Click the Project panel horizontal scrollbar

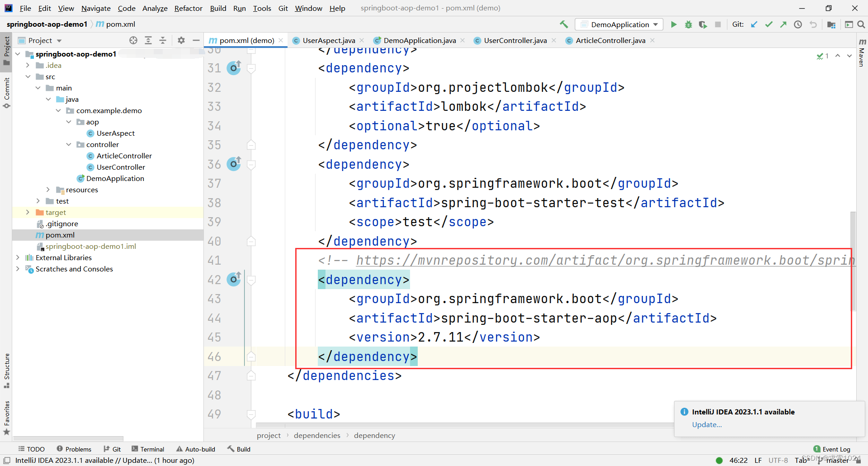[68, 438]
